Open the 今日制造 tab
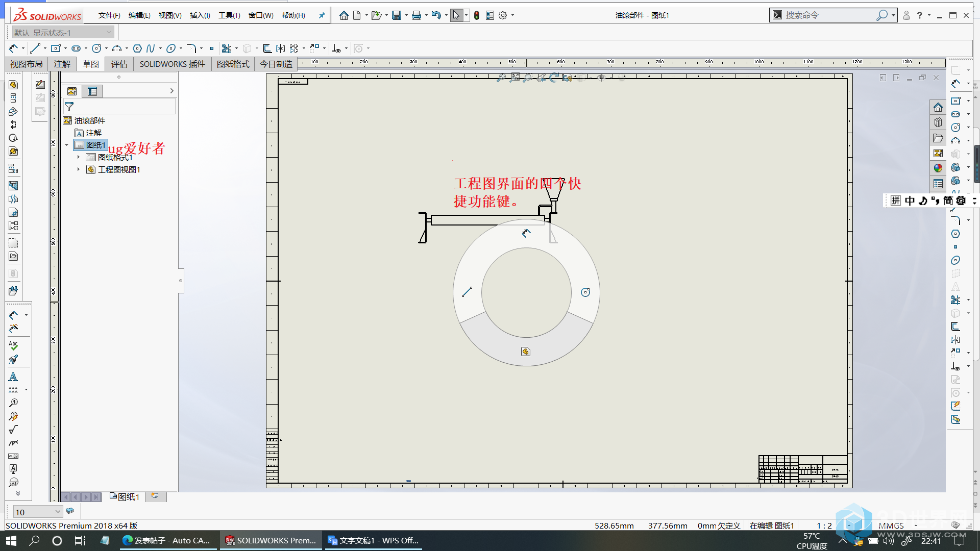This screenshot has height=551, width=980. (x=276, y=64)
